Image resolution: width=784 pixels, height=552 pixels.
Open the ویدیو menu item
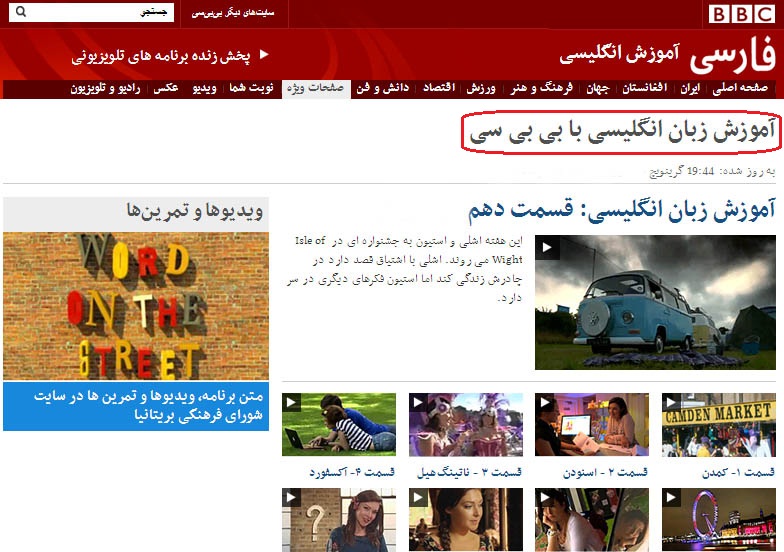tap(204, 88)
